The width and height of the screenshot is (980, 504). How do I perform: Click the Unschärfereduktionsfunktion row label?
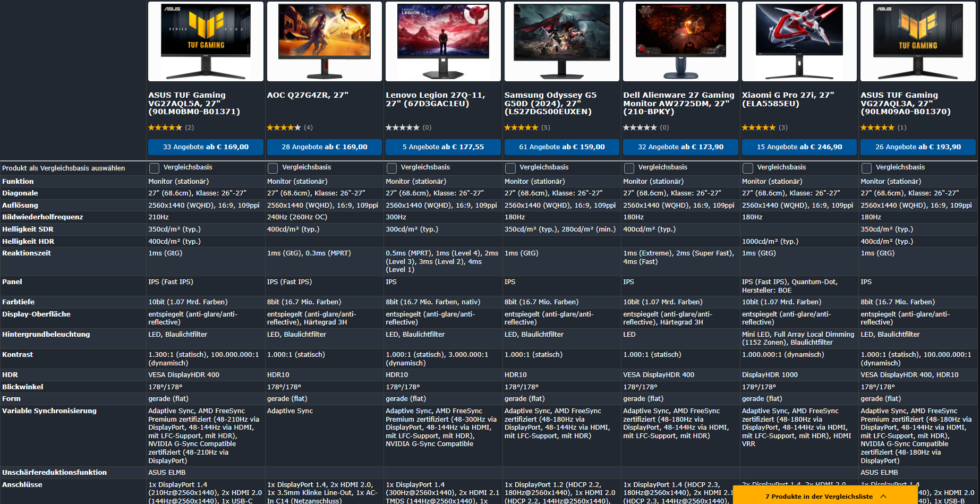point(55,473)
